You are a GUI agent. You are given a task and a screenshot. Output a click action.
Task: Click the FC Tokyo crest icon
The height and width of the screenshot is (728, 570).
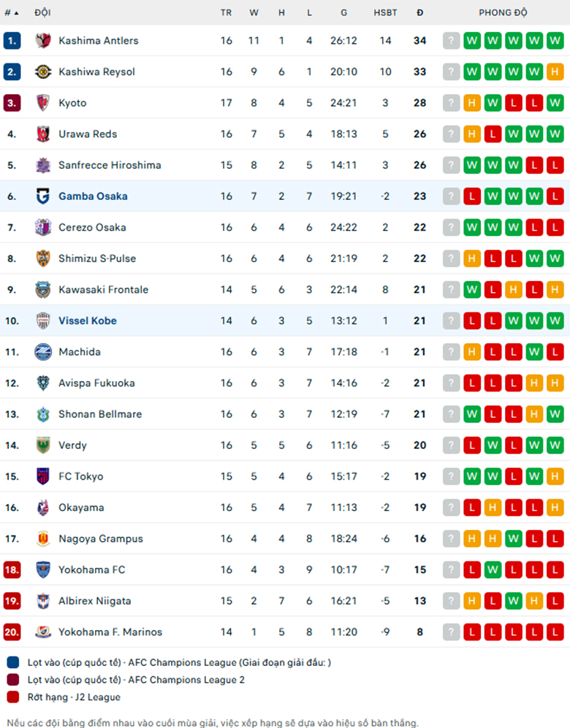(x=43, y=476)
